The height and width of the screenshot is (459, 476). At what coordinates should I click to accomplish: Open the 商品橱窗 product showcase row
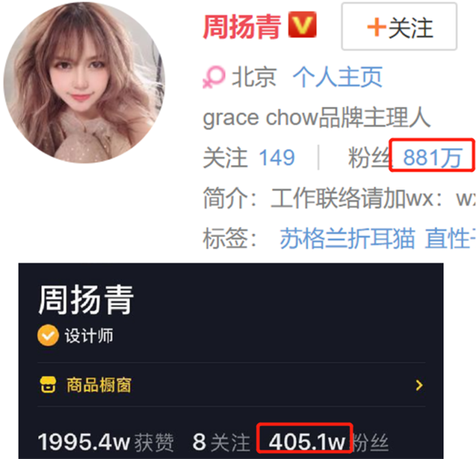[232, 384]
